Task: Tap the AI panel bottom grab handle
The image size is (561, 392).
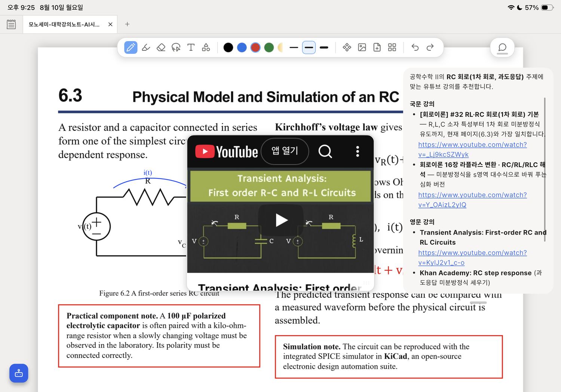Action: click(x=478, y=303)
